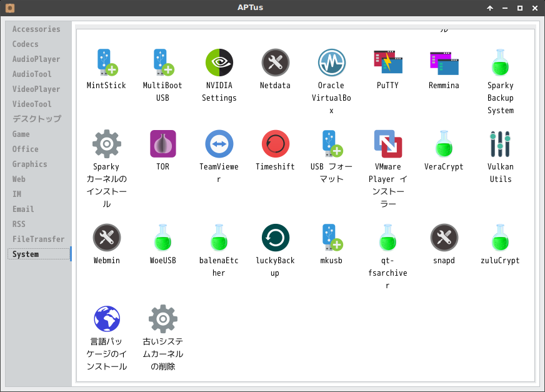The image size is (545, 392).
Task: Click the old system kernel removal gear icon
Action: 163,319
